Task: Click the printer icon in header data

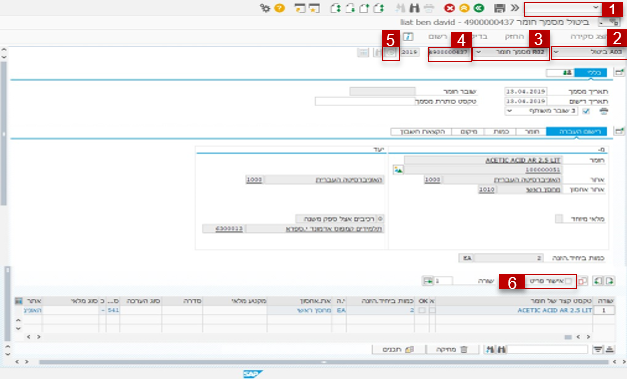Action: point(604,111)
